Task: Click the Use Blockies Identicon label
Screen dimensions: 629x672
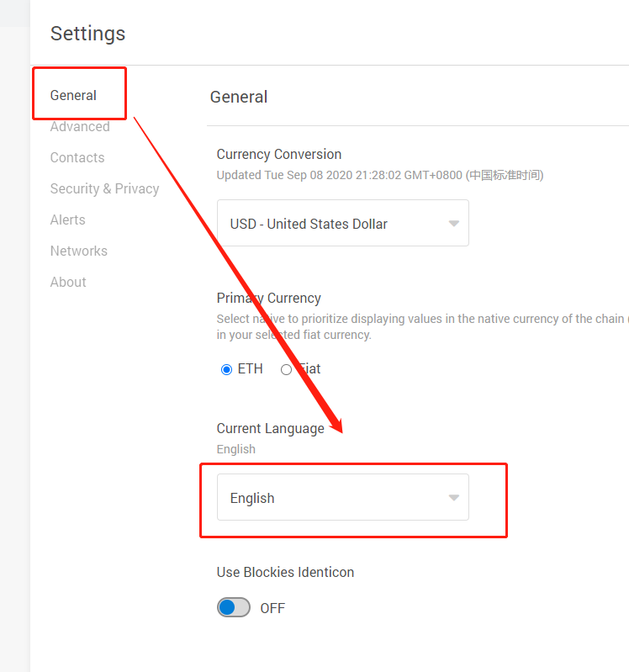Action: pyautogui.click(x=285, y=572)
